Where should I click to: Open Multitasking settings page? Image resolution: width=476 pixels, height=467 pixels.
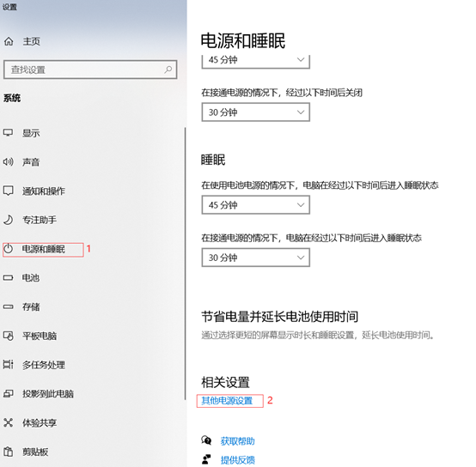44,365
